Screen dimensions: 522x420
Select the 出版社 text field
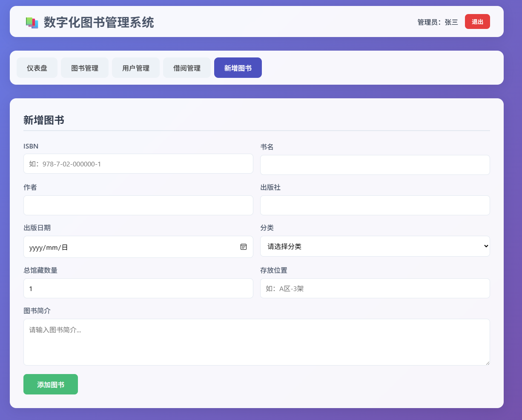coord(375,205)
